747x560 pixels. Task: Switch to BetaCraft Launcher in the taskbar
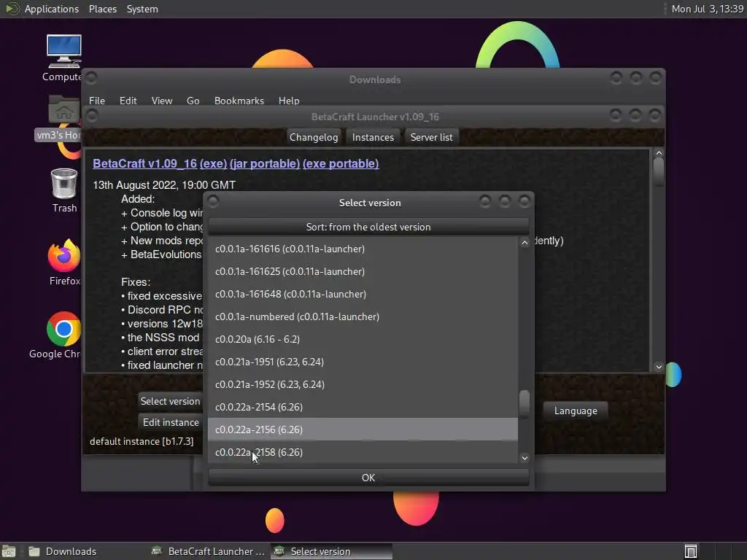click(208, 551)
